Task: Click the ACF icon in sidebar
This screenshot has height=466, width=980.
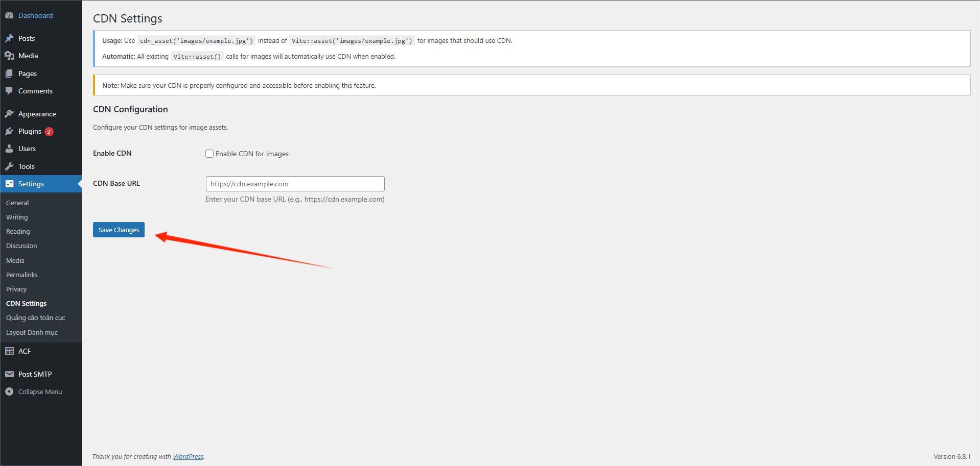Action: (x=9, y=351)
